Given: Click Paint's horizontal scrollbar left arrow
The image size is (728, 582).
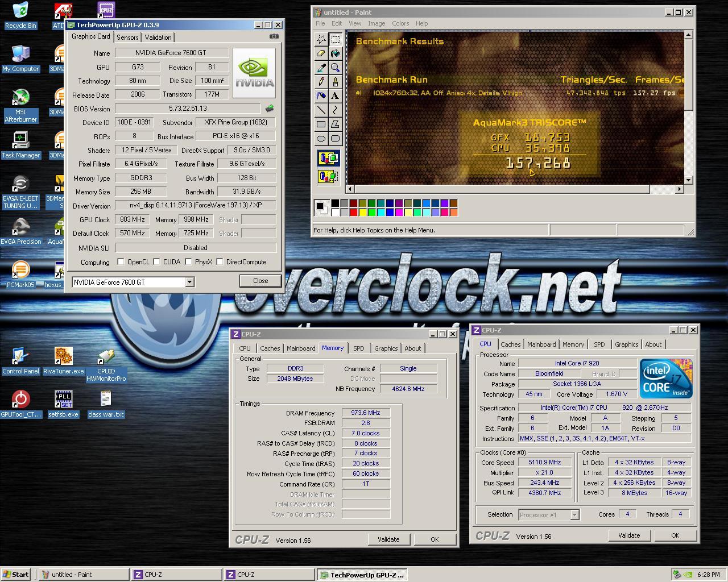Looking at the screenshot, I should (351, 189).
